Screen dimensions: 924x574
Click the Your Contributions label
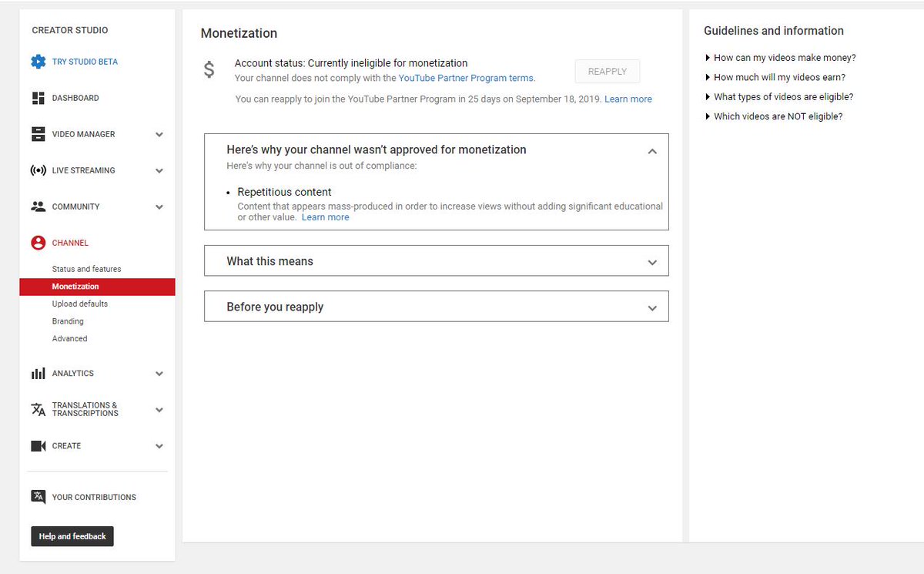94,497
